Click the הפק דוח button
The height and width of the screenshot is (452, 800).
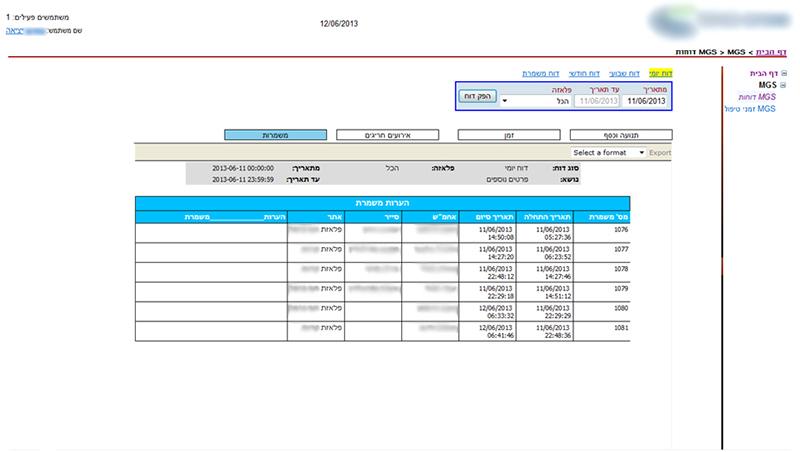point(478,96)
